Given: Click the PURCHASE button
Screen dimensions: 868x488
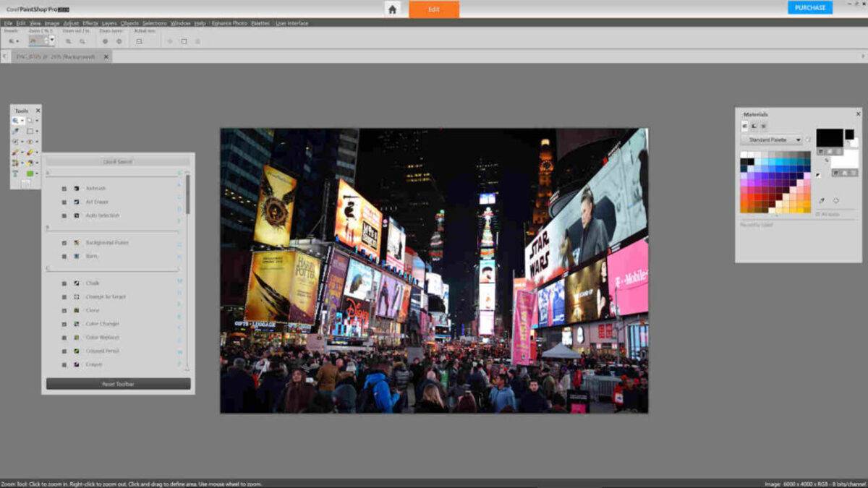Looking at the screenshot, I should point(810,7).
